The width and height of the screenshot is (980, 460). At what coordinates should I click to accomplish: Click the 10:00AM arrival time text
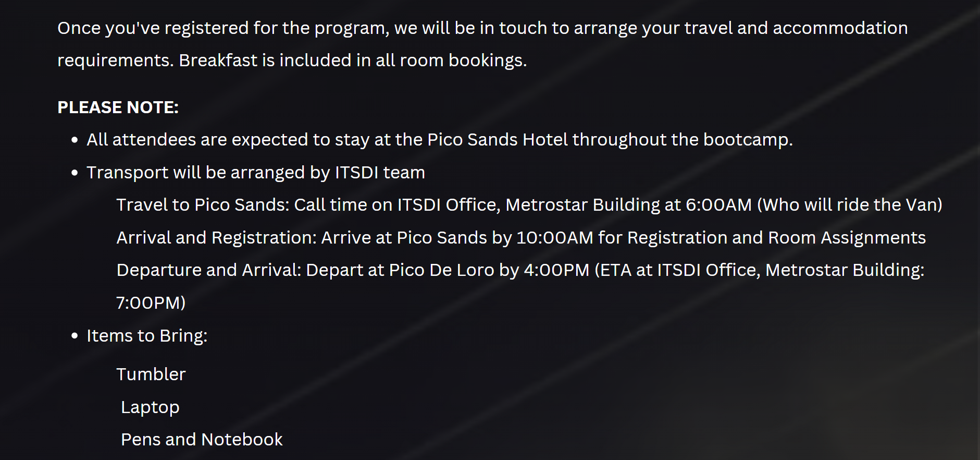click(x=555, y=238)
